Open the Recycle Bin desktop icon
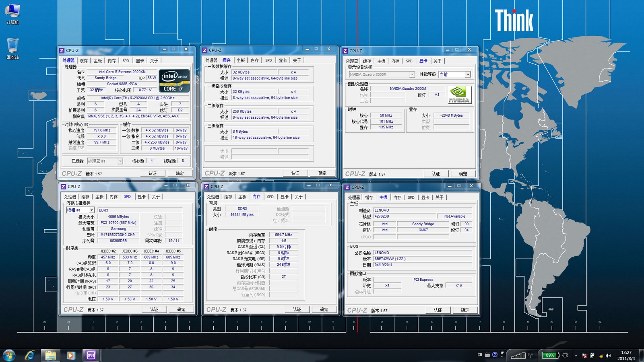This screenshot has width=644, height=362. [12, 48]
